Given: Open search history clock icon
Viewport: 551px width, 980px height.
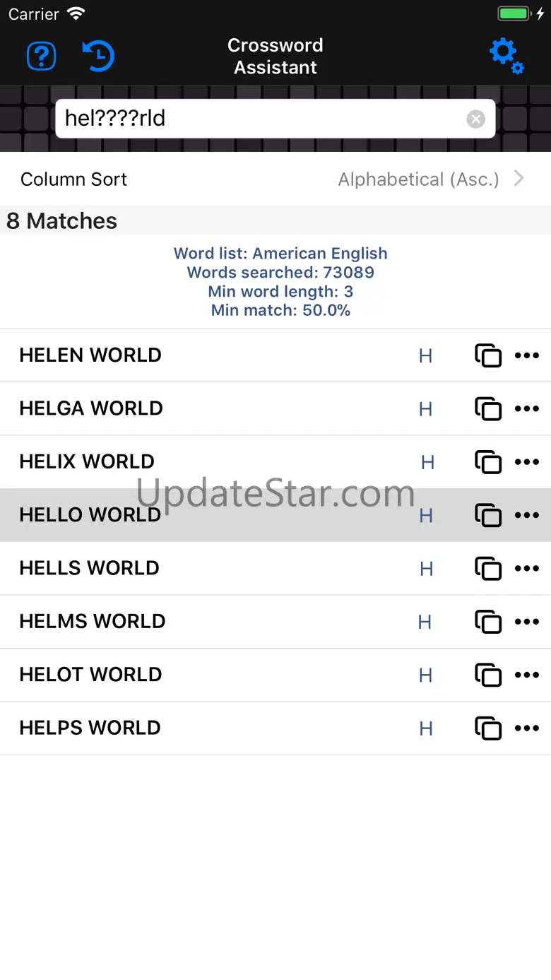Looking at the screenshot, I should coord(98,56).
